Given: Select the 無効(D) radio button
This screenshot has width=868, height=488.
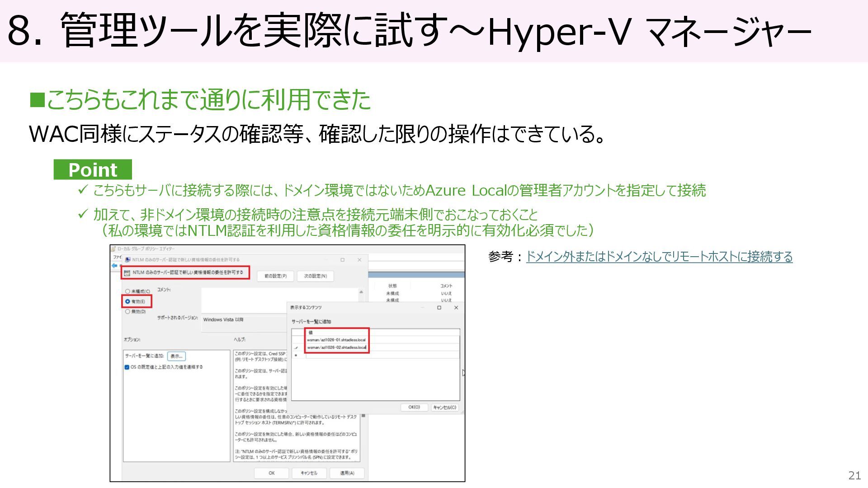Looking at the screenshot, I should pos(127,311).
